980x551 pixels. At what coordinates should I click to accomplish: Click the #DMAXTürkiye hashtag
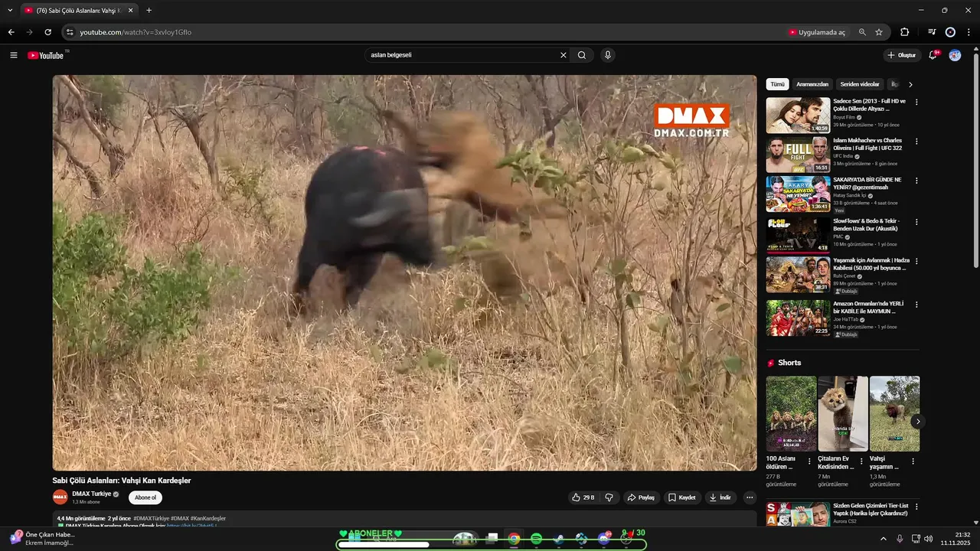point(151,519)
